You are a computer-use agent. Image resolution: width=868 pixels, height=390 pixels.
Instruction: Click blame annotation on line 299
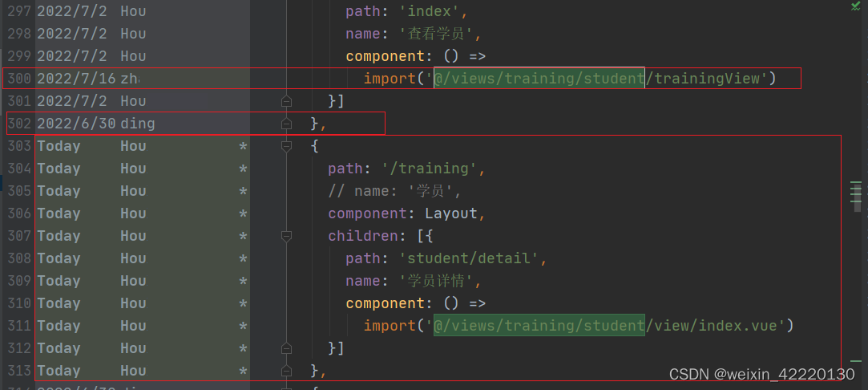pyautogui.click(x=91, y=56)
